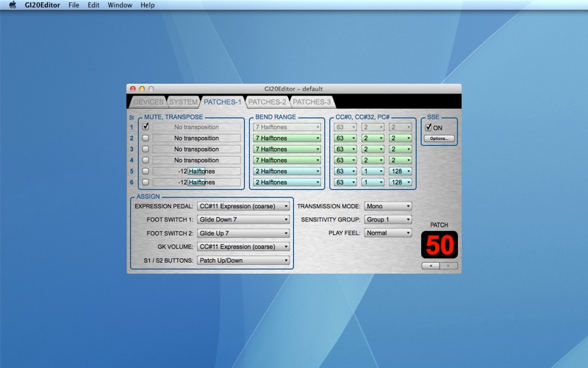Screen dimensions: 588x368
Task: Open EXPRESSION PEDAL assignment dropdown
Action: pyautogui.click(x=243, y=206)
